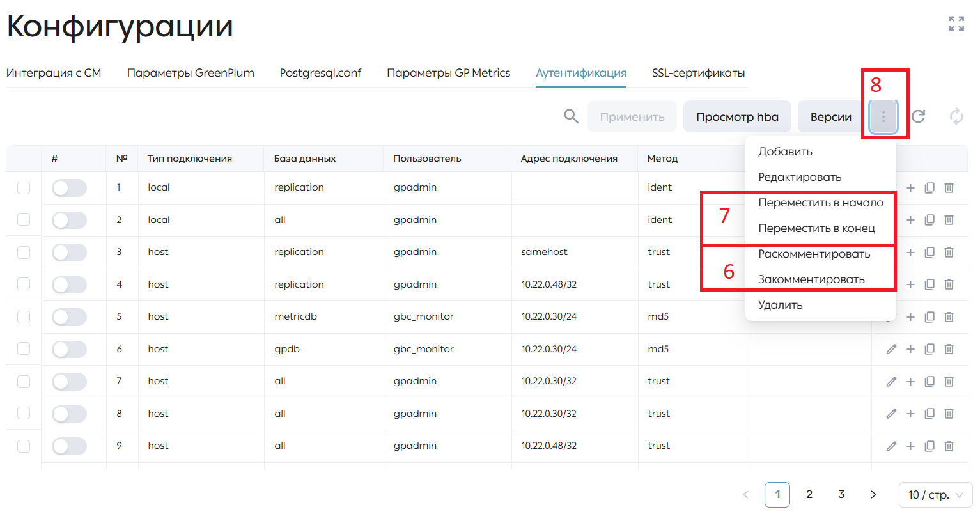Copy row 5 metricdb using its duplicate icon

pyautogui.click(x=929, y=317)
